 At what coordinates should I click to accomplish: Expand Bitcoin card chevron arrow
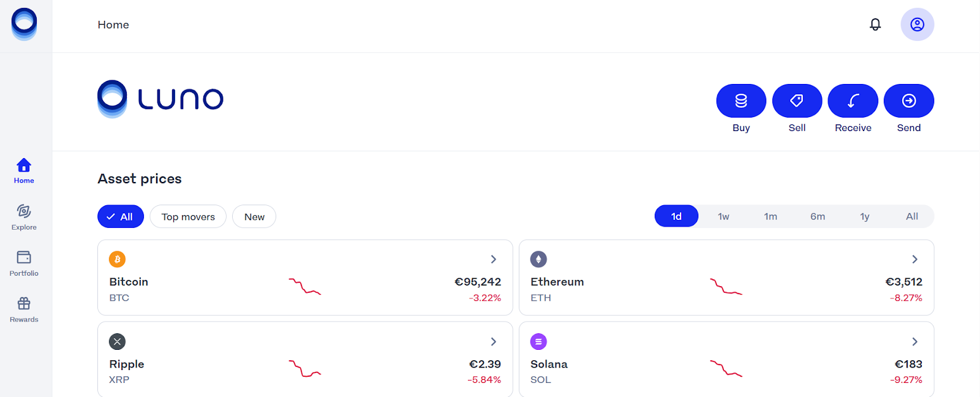(493, 259)
